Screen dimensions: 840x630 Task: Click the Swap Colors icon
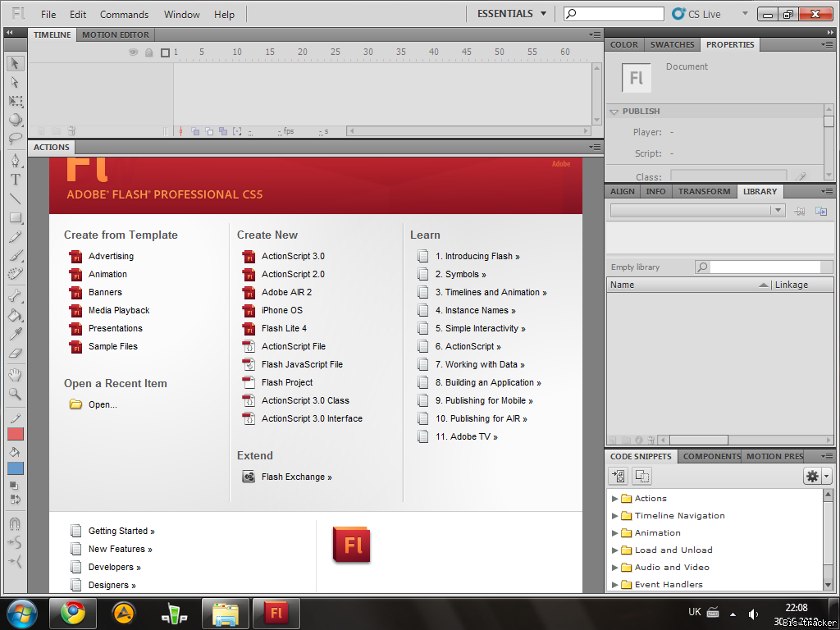coord(15,500)
